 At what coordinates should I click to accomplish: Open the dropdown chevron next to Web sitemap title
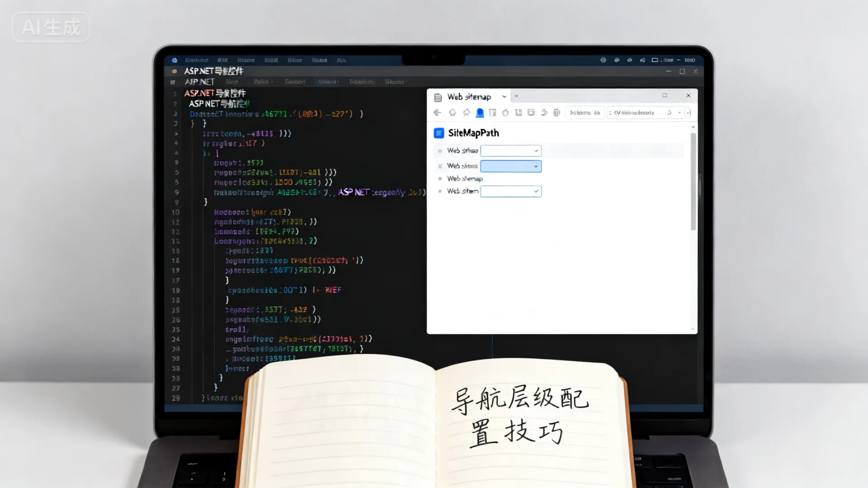point(504,97)
